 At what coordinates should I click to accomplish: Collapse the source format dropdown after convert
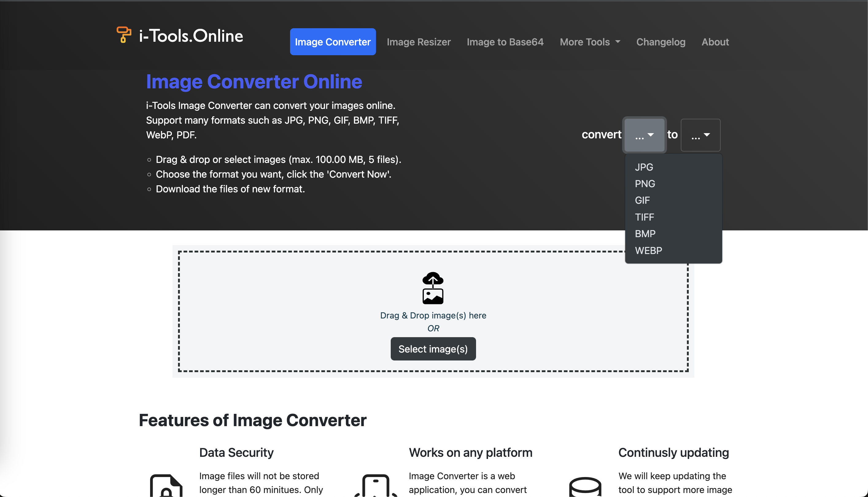point(644,135)
